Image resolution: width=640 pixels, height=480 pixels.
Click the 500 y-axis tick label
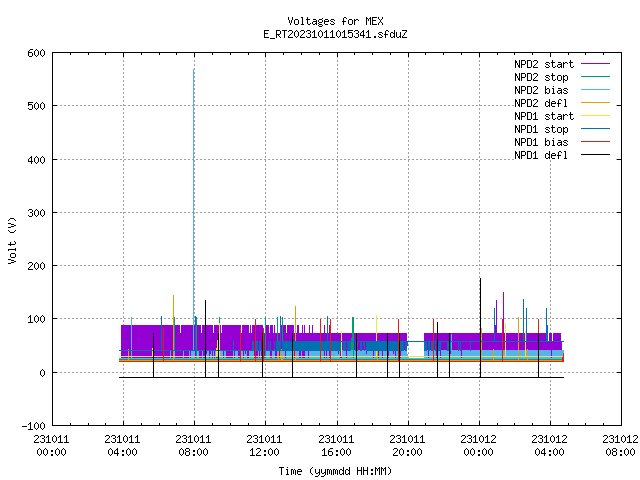pyautogui.click(x=37, y=107)
